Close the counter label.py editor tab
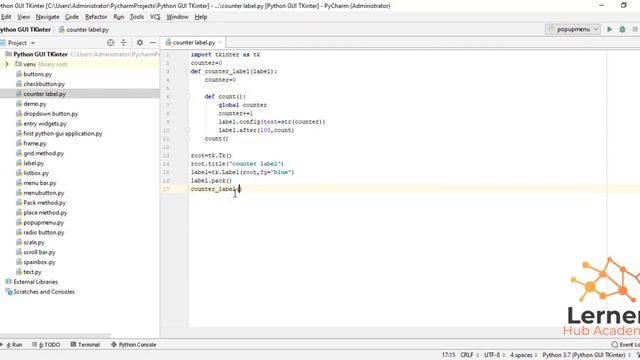Viewport: 640px width, 360px height. click(x=220, y=42)
